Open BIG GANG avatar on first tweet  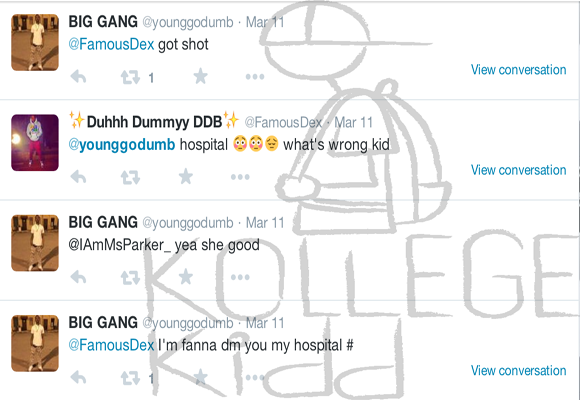coord(35,42)
